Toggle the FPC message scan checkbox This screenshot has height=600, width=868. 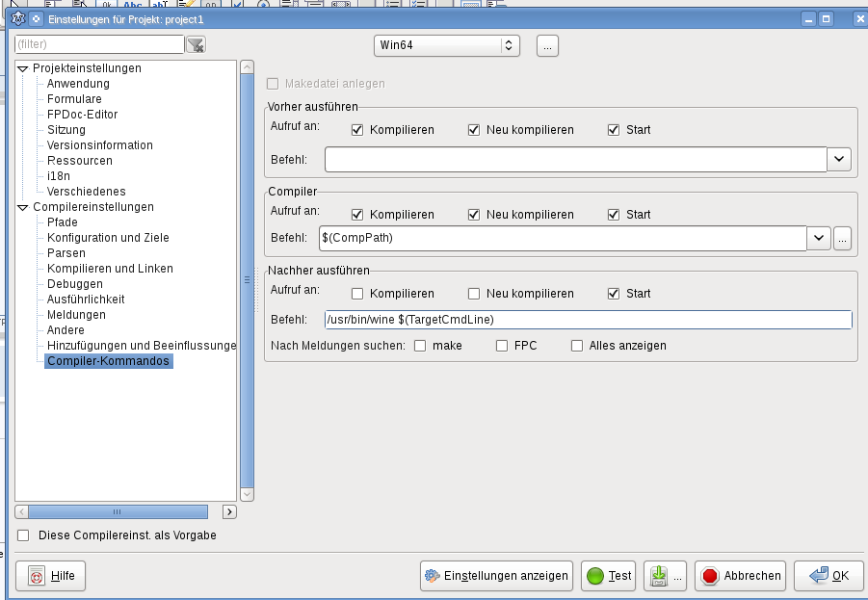pos(502,346)
